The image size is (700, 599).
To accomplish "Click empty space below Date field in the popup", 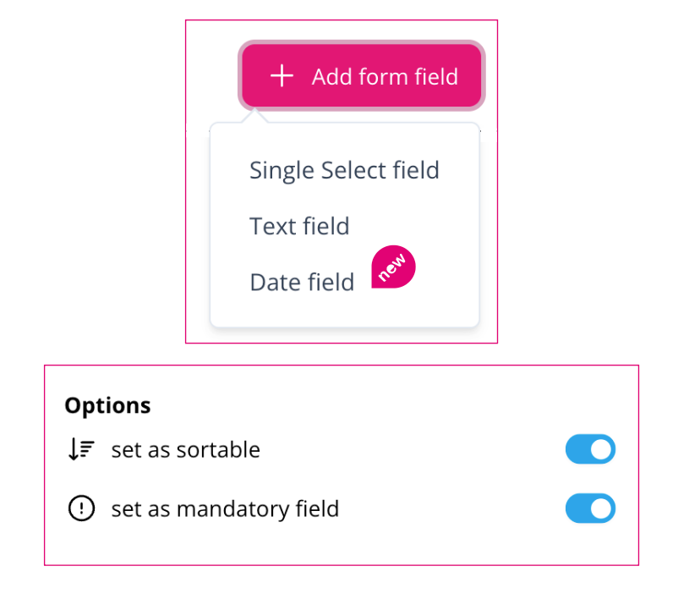I will click(x=344, y=311).
